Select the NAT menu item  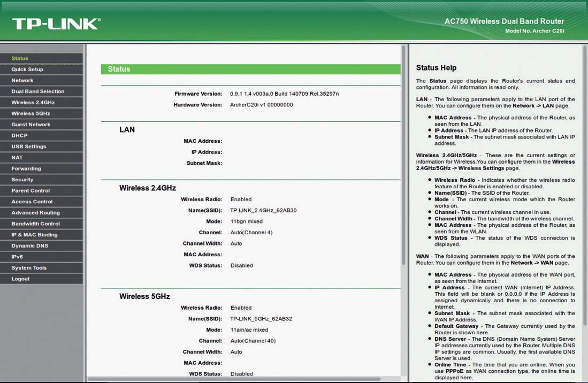tap(41, 158)
